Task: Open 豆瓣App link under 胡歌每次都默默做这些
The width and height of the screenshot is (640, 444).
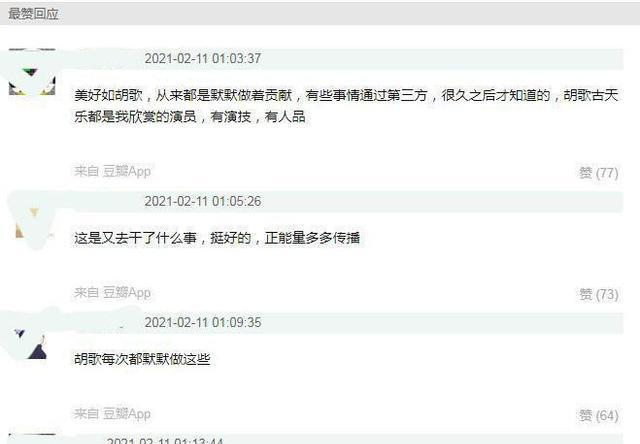Action: coord(127,414)
